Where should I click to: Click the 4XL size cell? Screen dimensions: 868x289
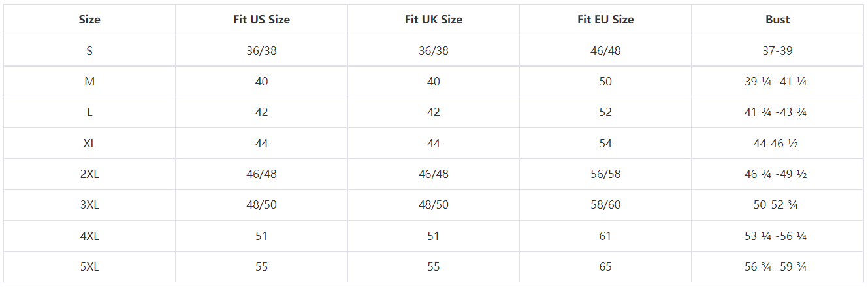(x=89, y=236)
